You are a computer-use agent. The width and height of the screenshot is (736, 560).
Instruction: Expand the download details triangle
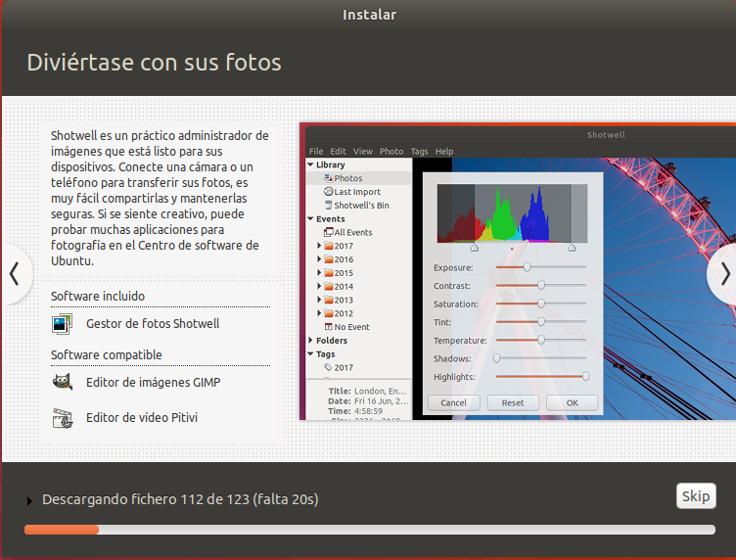29,501
